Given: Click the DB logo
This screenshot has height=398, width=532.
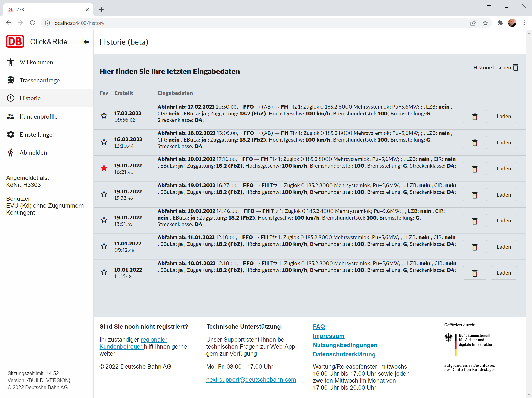Looking at the screenshot, I should 15,42.
